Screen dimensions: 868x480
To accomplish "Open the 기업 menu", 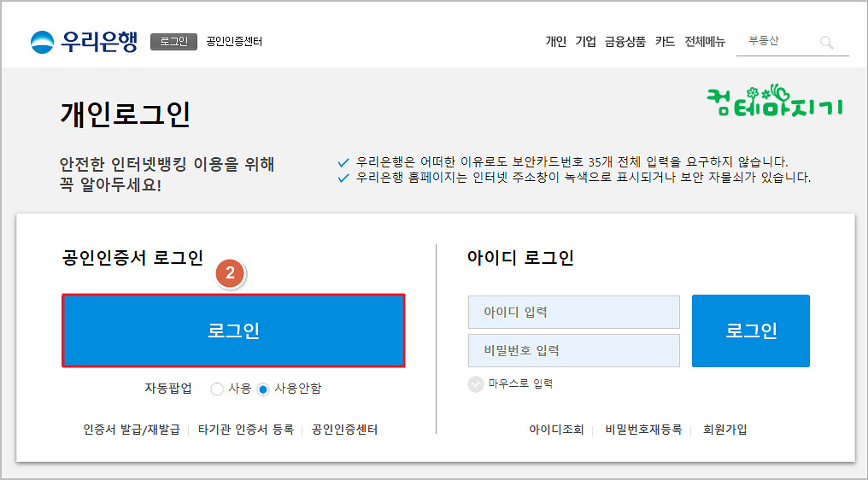I will pos(585,42).
